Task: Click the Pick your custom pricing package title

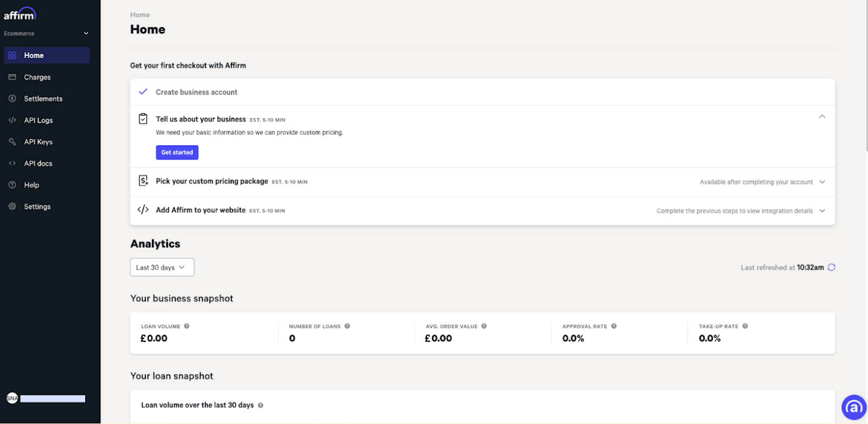Action: tap(212, 181)
